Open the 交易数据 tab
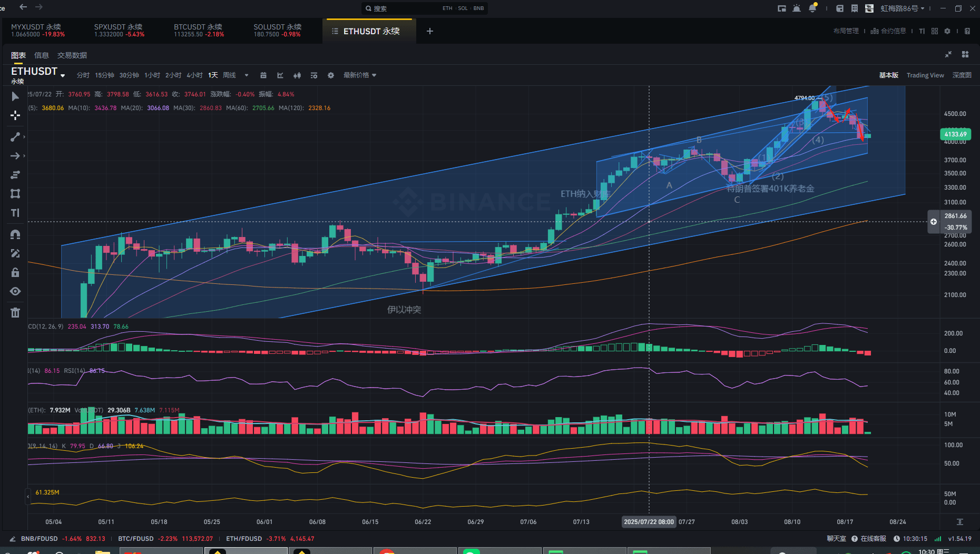This screenshot has width=980, height=554. pyautogui.click(x=72, y=55)
